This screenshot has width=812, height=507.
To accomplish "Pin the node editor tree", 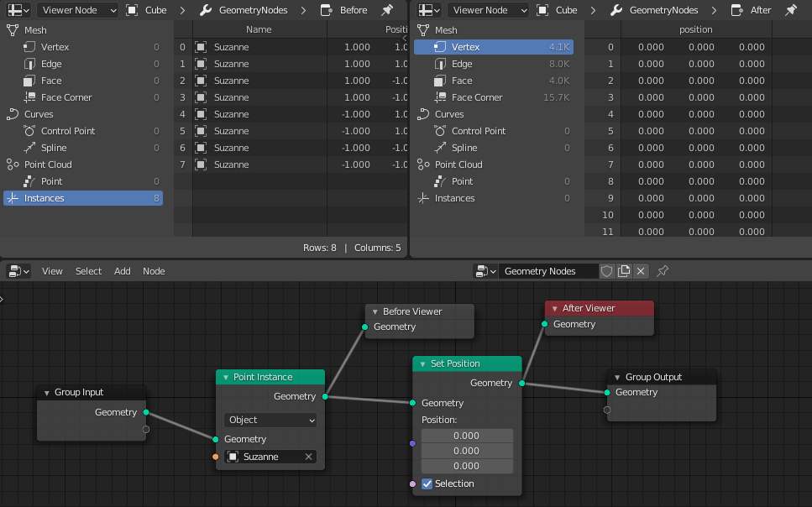I will point(663,271).
